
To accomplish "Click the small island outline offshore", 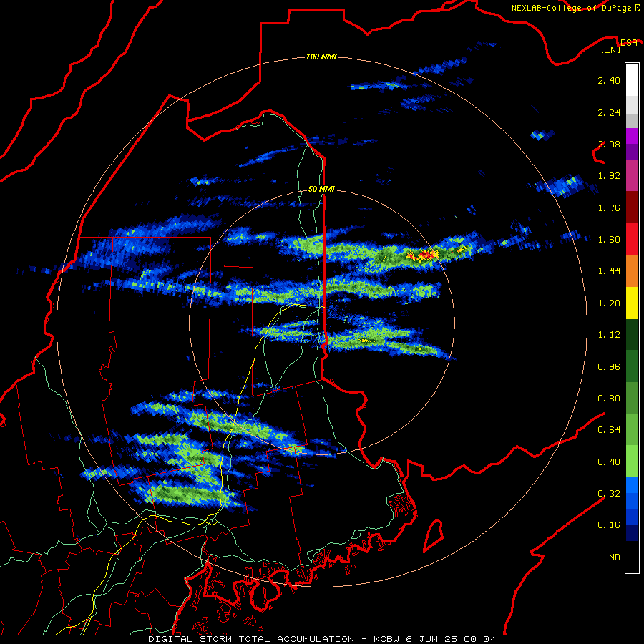I will (x=434, y=535).
